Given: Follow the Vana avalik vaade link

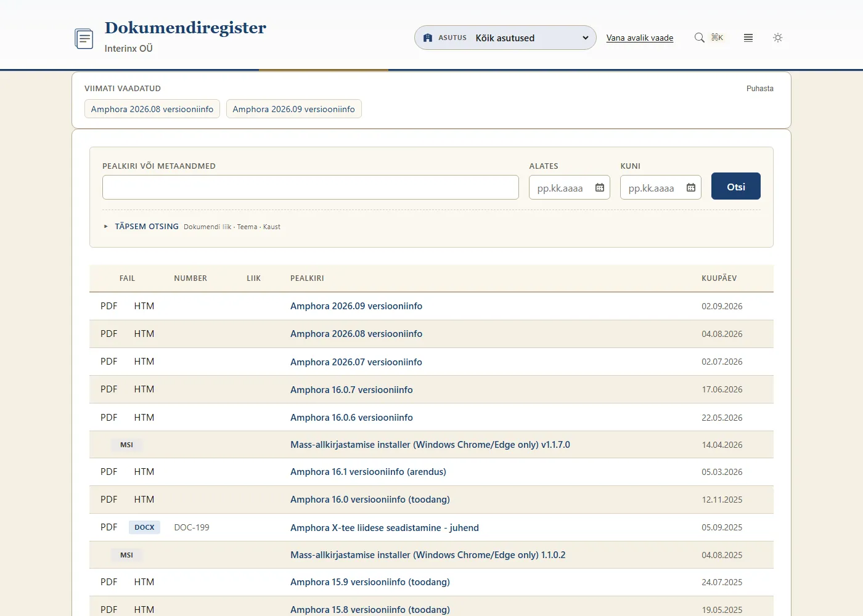Looking at the screenshot, I should click(640, 38).
